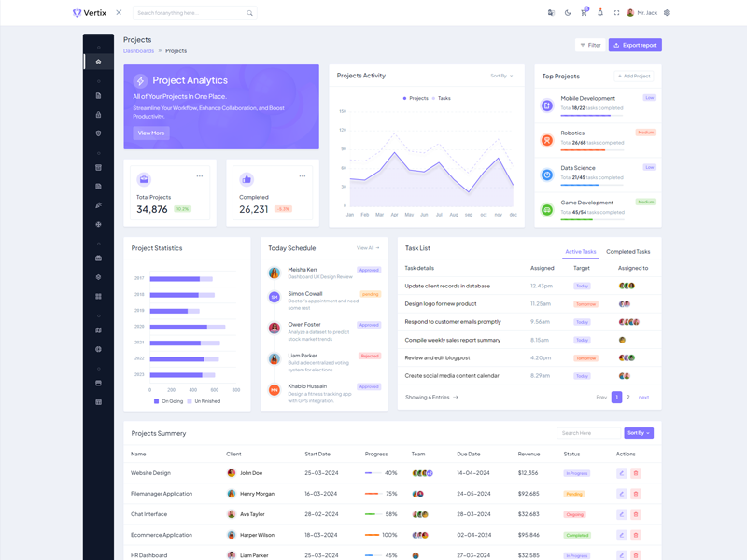
Task: Click the home icon in the sidebar
Action: [98, 62]
